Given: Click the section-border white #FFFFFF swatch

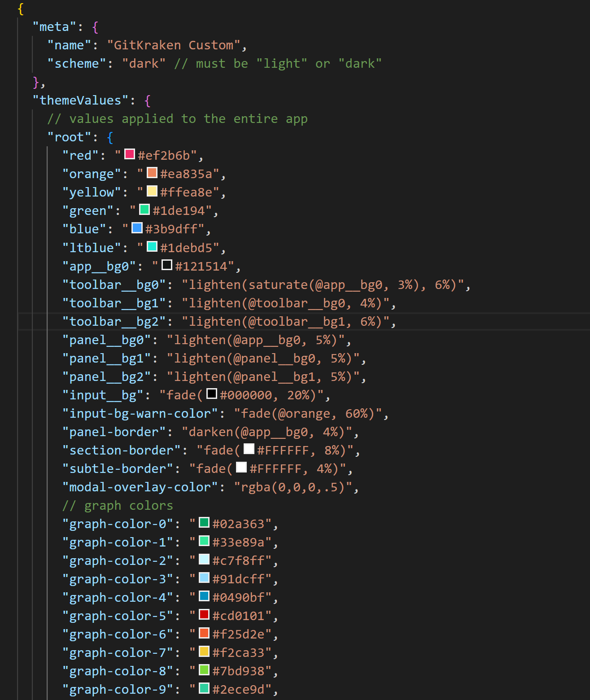Looking at the screenshot, I should [x=249, y=449].
